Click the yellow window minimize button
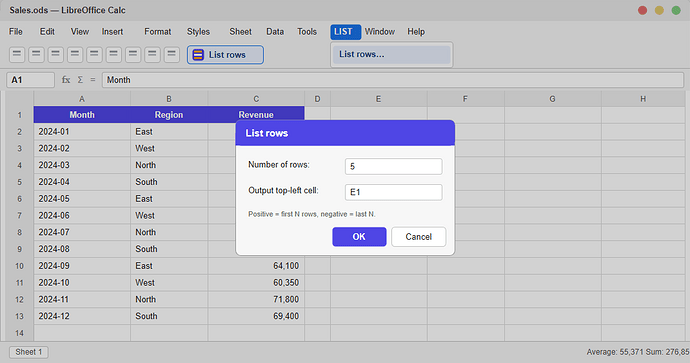The width and height of the screenshot is (690, 363). 659,10
